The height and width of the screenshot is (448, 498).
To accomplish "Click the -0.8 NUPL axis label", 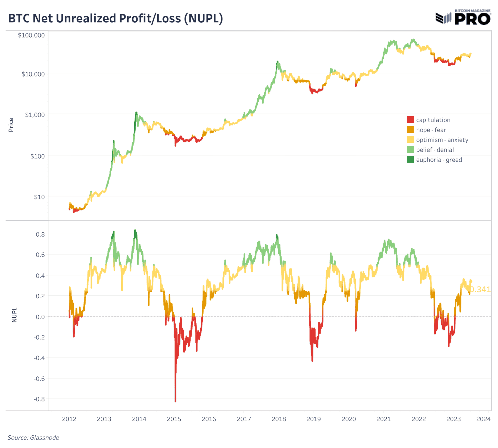I will (x=39, y=399).
